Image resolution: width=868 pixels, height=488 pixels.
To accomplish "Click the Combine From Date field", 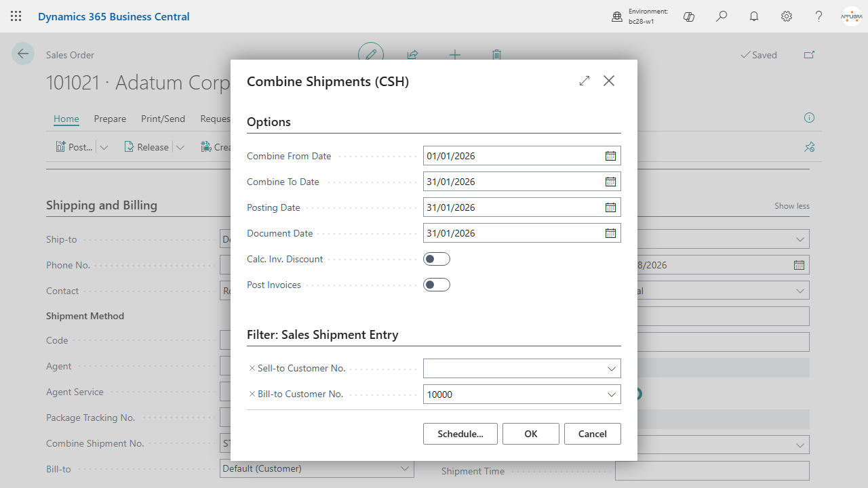I will pyautogui.click(x=522, y=156).
